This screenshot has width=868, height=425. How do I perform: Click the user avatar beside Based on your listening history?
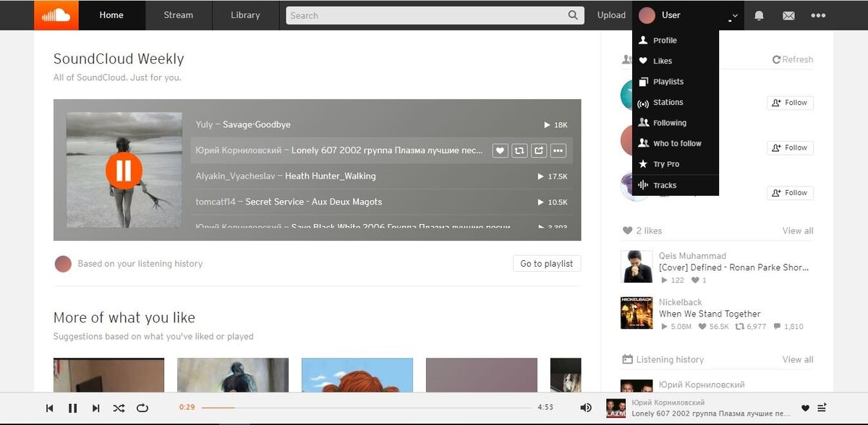[63, 264]
